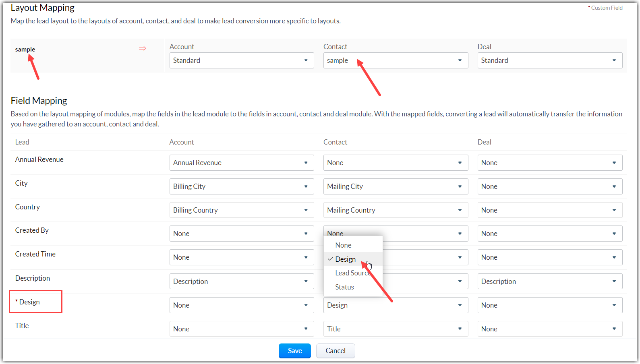The image size is (640, 364).
Task: Click dropdown arrow of Mailing City field
Action: point(460,186)
